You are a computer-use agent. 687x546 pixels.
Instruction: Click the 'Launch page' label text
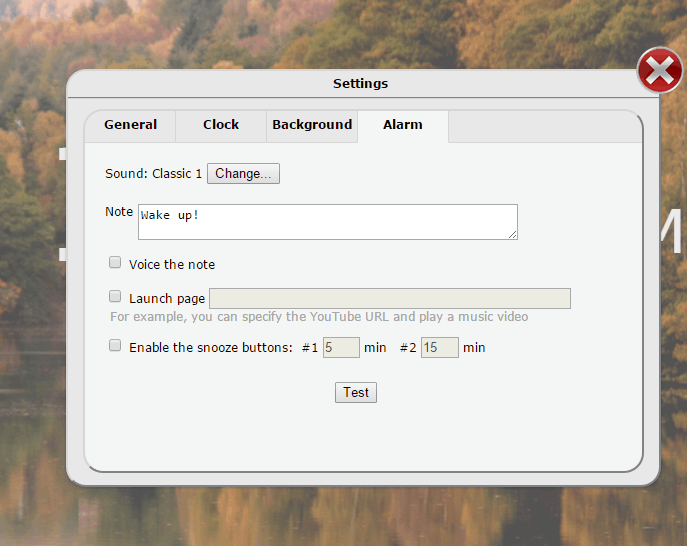167,299
